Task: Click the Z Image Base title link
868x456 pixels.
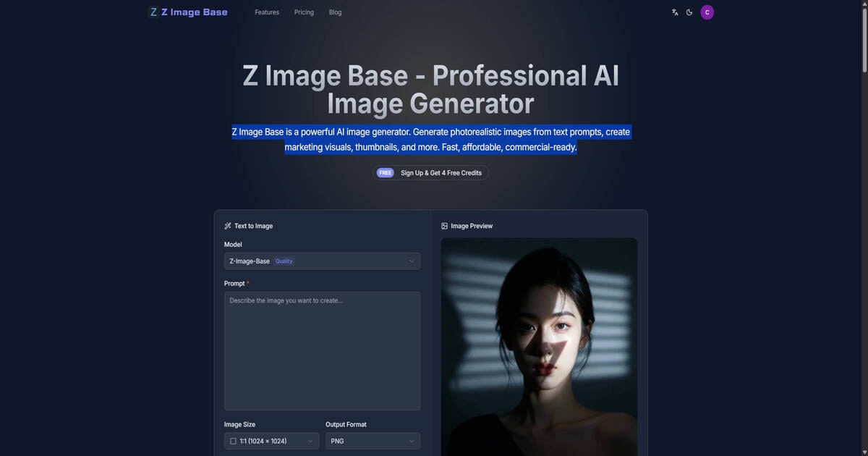Action: coord(194,10)
